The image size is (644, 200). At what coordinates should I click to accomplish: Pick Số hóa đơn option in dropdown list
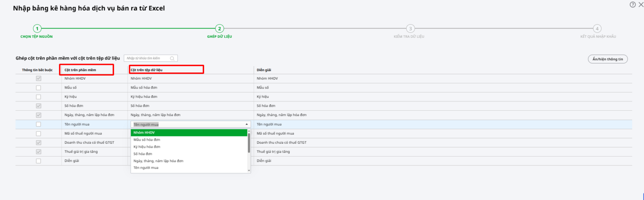143,154
